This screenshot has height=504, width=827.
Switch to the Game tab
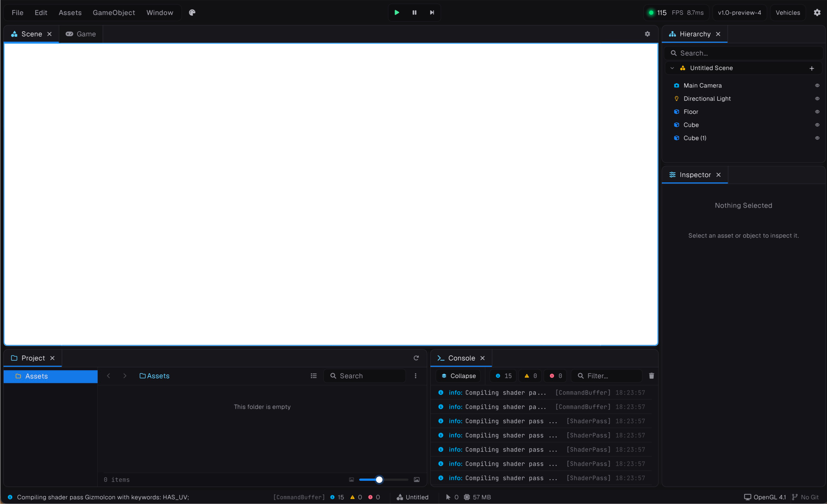pyautogui.click(x=81, y=34)
